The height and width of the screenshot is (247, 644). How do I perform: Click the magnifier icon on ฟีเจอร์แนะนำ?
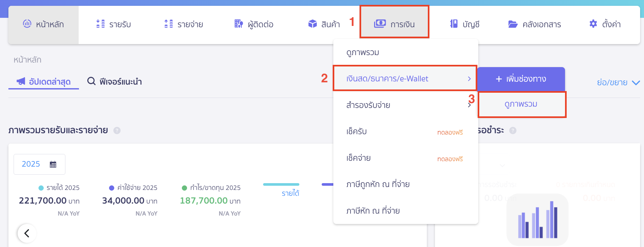tap(92, 81)
